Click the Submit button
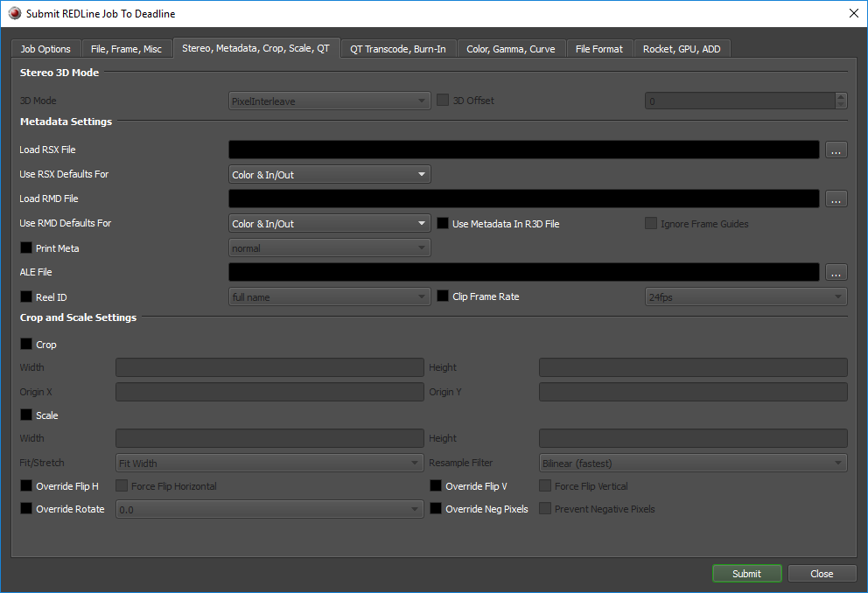 [x=746, y=573]
